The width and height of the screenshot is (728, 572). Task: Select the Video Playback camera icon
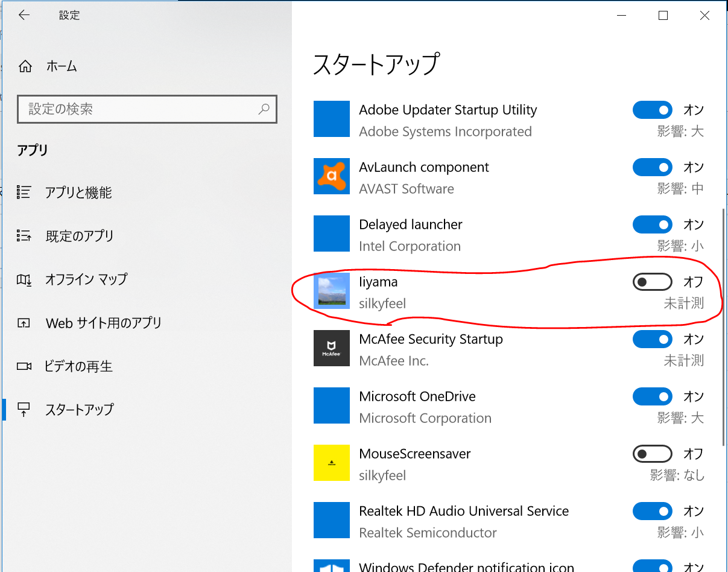(x=24, y=366)
